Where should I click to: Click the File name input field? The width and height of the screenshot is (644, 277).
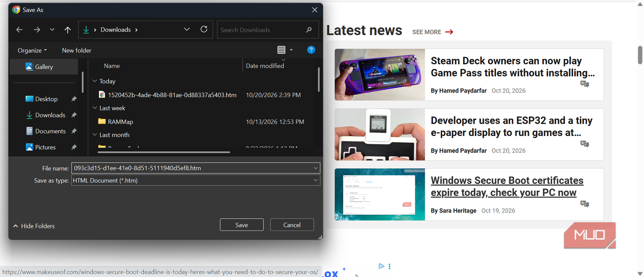[195, 168]
